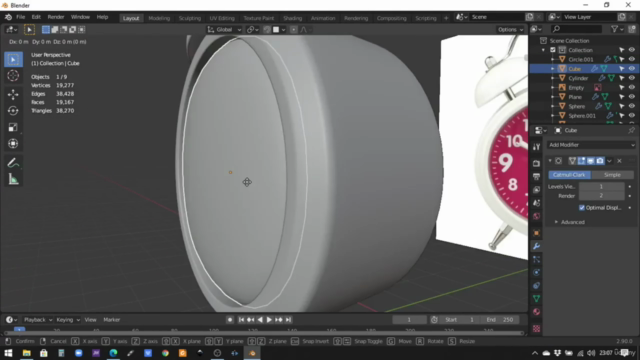Open the Options dropdown in viewport header
Viewport: 640px width, 360px height.
[510, 29]
